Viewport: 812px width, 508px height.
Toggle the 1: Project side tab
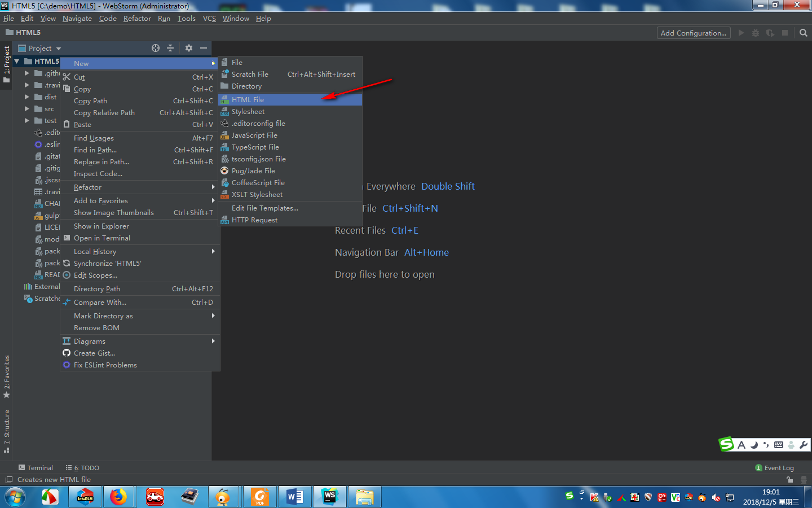coord(6,65)
